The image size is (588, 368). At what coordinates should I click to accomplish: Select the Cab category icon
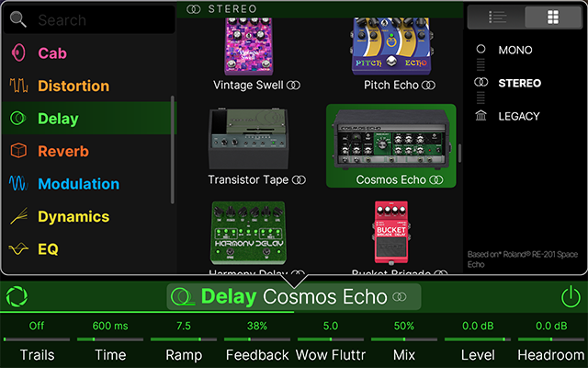pos(18,53)
